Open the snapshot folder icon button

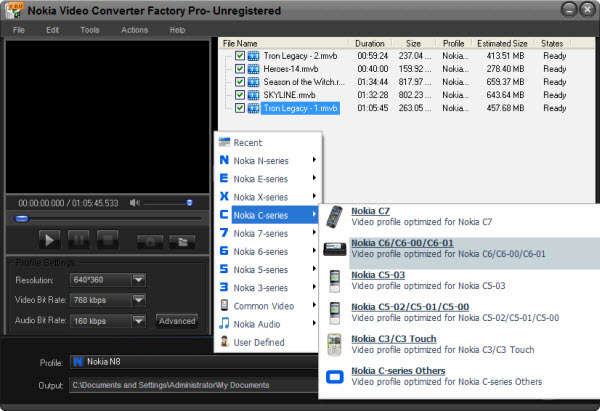[x=182, y=242]
